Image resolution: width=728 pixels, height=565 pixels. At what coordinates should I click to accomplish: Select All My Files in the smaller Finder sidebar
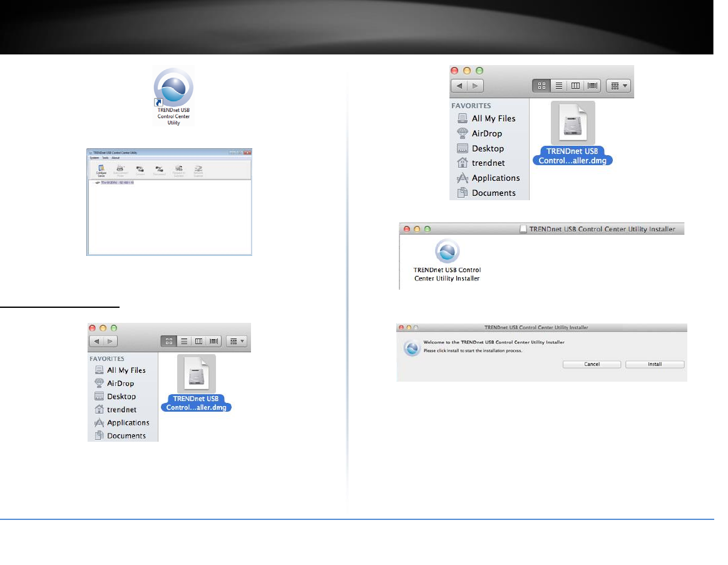pos(120,370)
